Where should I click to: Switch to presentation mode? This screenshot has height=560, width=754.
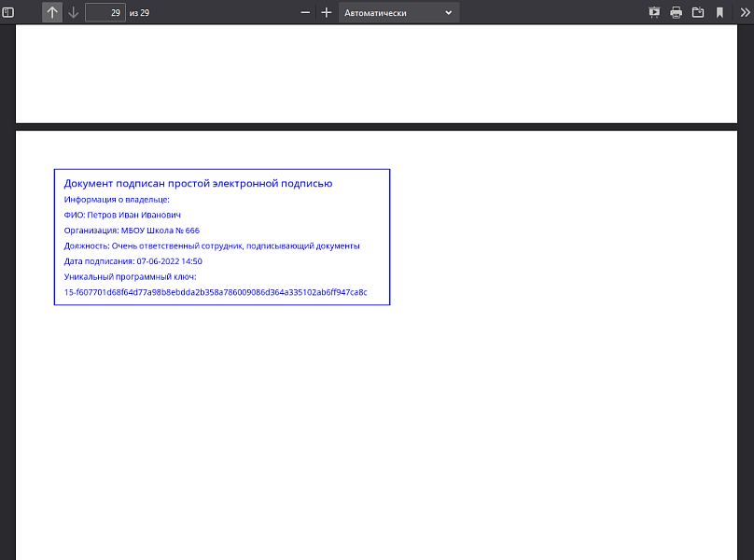[654, 12]
